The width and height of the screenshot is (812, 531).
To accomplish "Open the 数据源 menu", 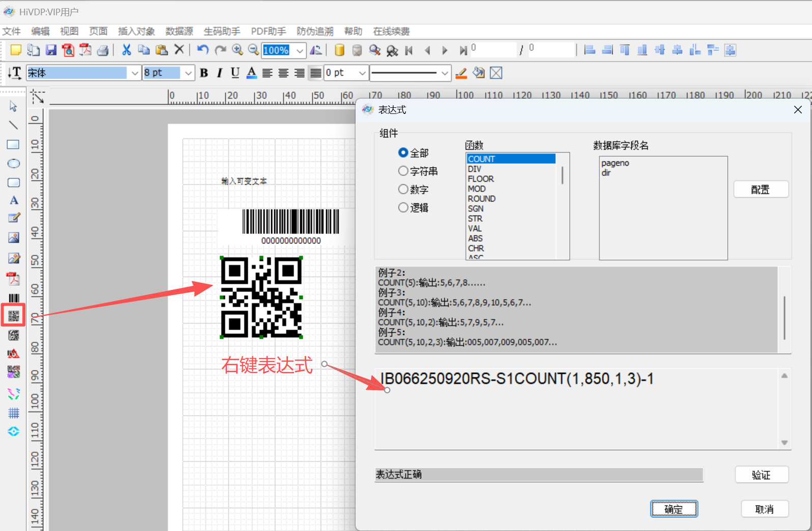I will [179, 32].
